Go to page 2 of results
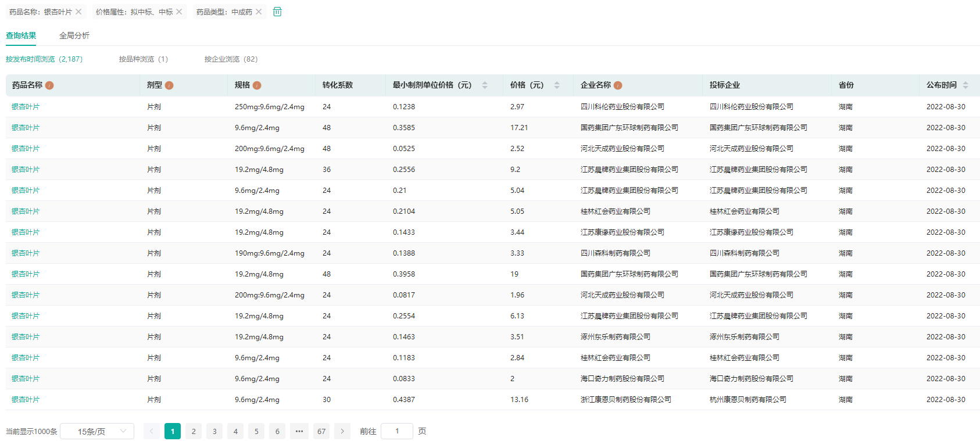Viewport: 980px width, 441px height. (194, 431)
